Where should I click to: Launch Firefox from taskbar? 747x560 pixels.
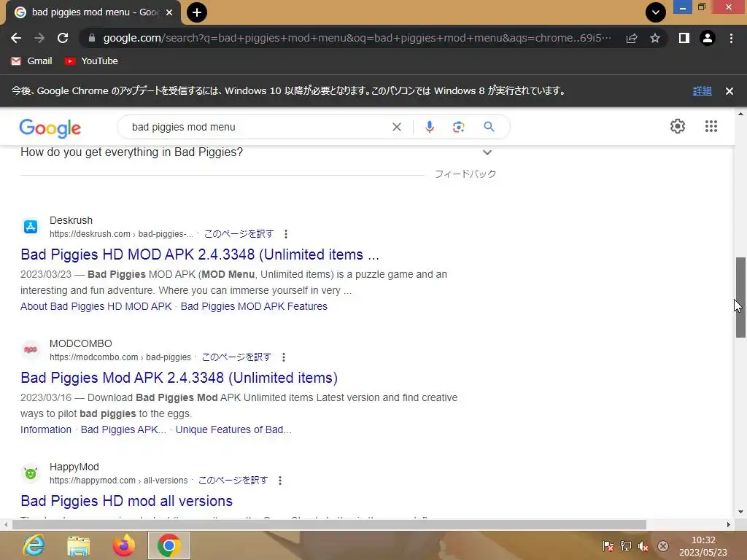(124, 545)
